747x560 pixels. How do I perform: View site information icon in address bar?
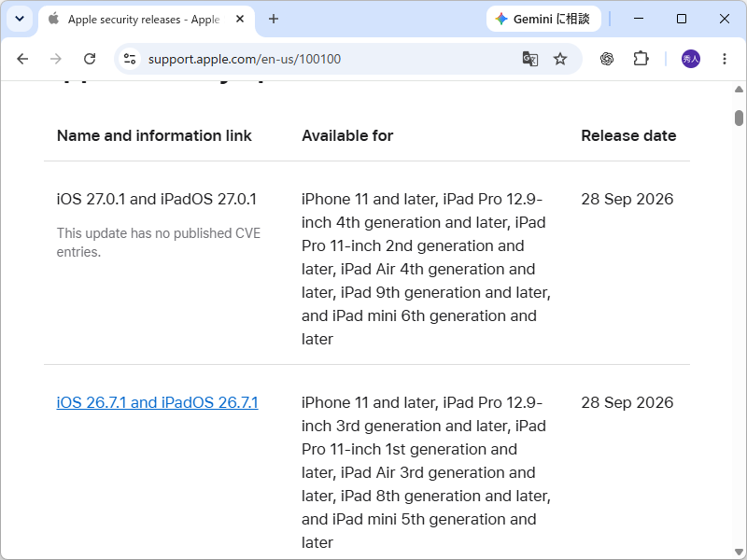pyautogui.click(x=130, y=59)
